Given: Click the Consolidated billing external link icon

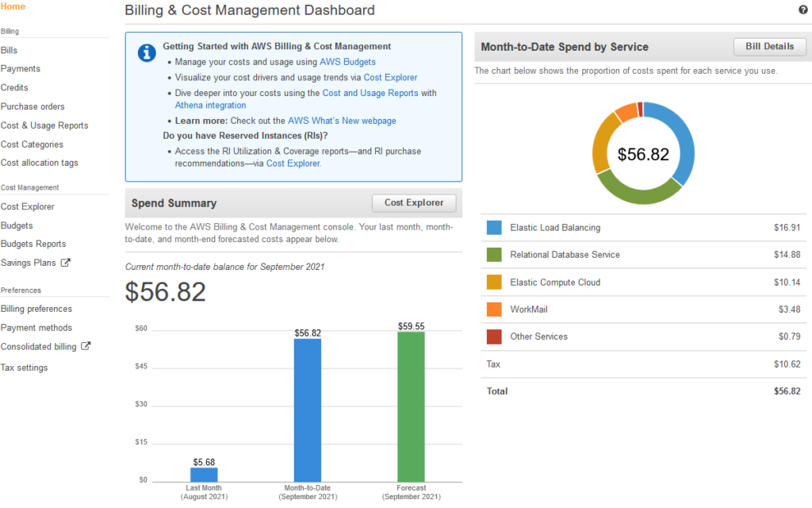Looking at the screenshot, I should [86, 346].
